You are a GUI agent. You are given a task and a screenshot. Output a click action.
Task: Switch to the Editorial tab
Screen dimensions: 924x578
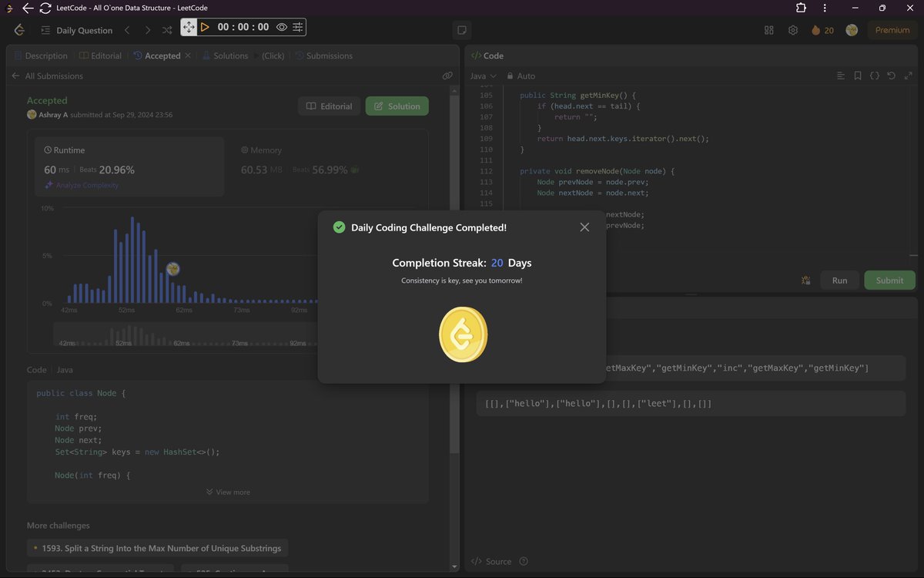pos(101,55)
